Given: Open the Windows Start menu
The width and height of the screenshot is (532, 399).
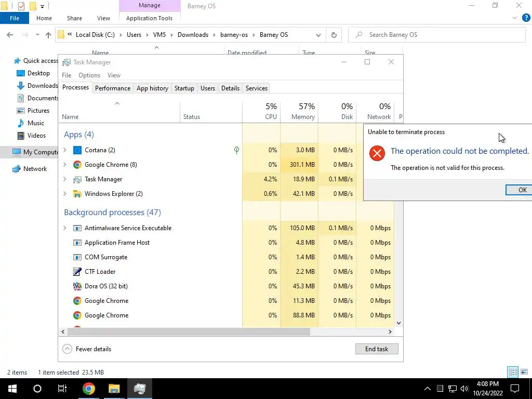Looking at the screenshot, I should click(12, 389).
